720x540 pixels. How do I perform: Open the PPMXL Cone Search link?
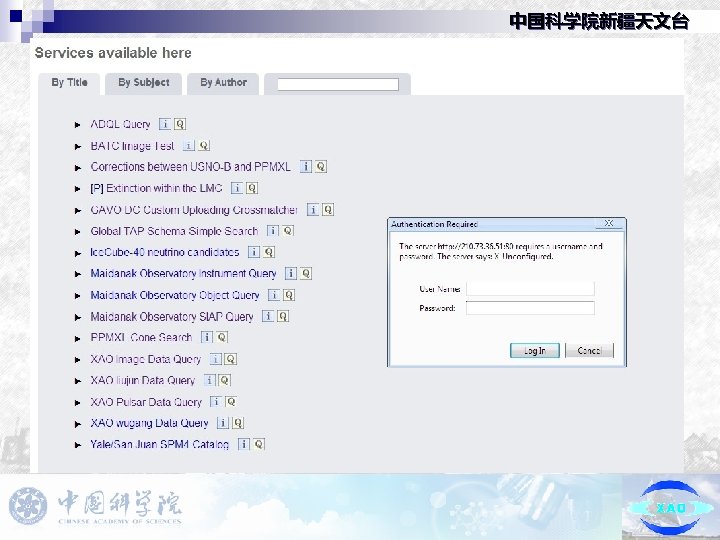(141, 338)
